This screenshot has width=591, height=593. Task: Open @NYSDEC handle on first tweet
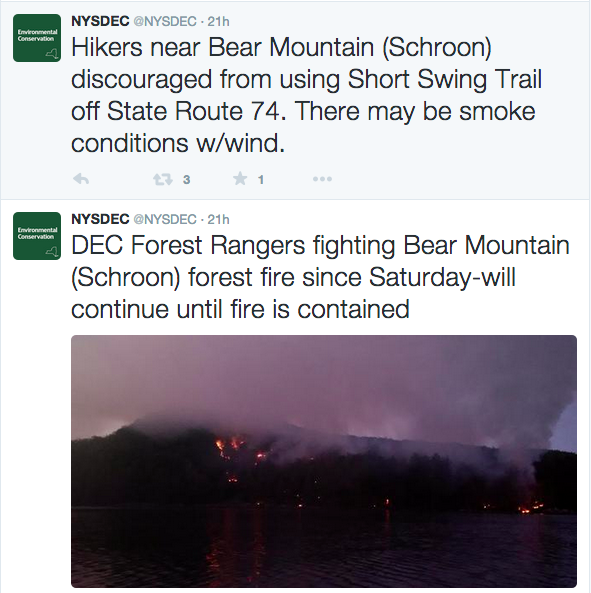tap(165, 21)
